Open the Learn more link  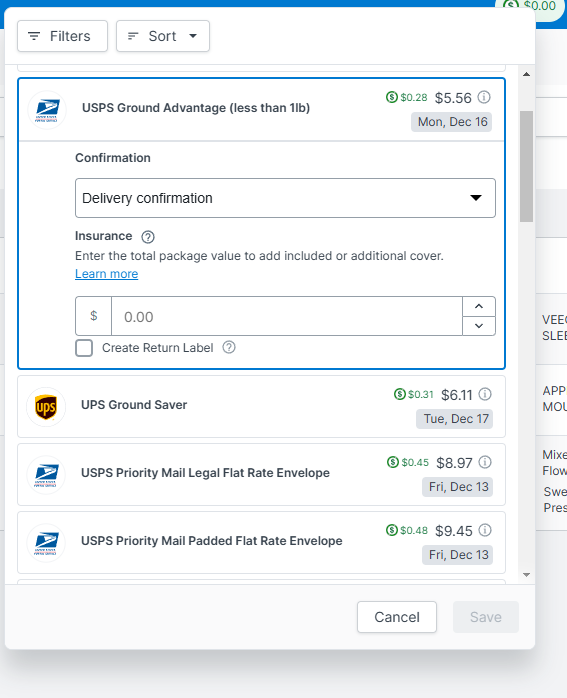click(106, 274)
